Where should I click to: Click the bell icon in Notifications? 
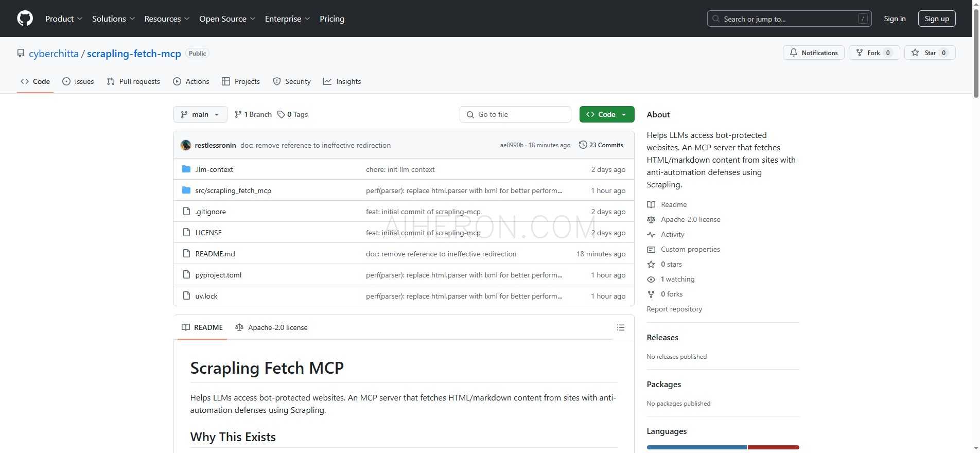(x=794, y=53)
